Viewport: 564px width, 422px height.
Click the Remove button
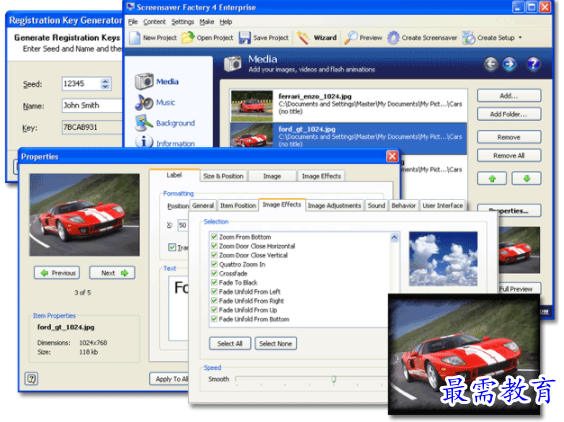tap(509, 137)
